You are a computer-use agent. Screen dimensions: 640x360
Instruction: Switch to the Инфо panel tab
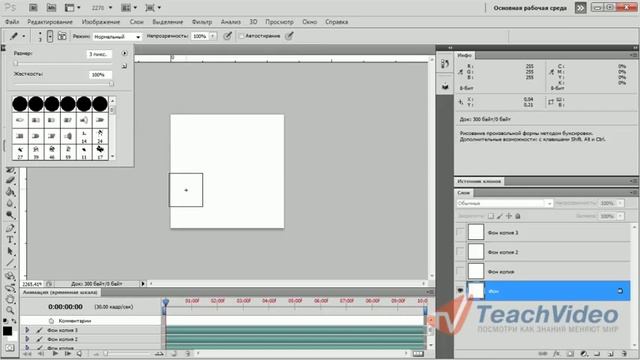click(464, 55)
